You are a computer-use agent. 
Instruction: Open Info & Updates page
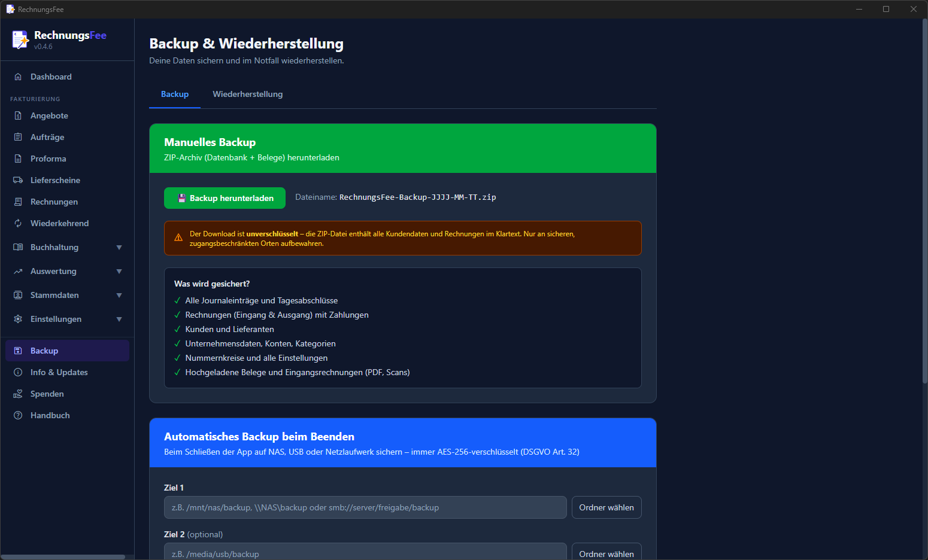click(67, 372)
